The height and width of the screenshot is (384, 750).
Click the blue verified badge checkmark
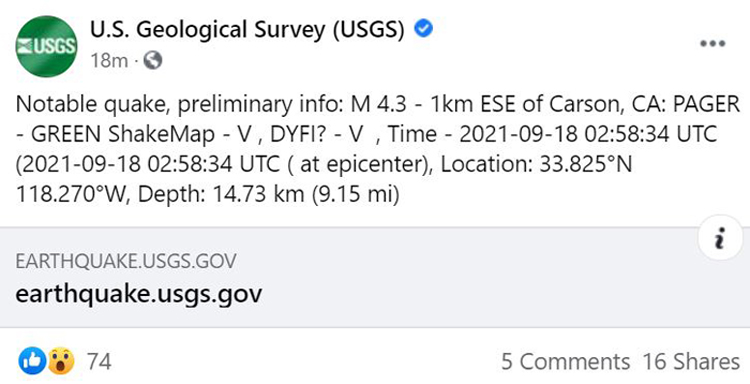coord(423,29)
